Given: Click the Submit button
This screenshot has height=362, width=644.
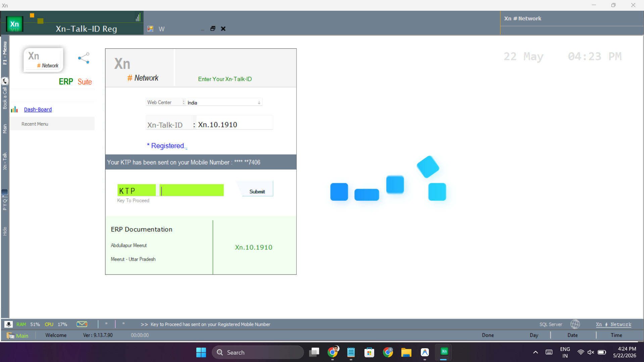Looking at the screenshot, I should coord(257,191).
